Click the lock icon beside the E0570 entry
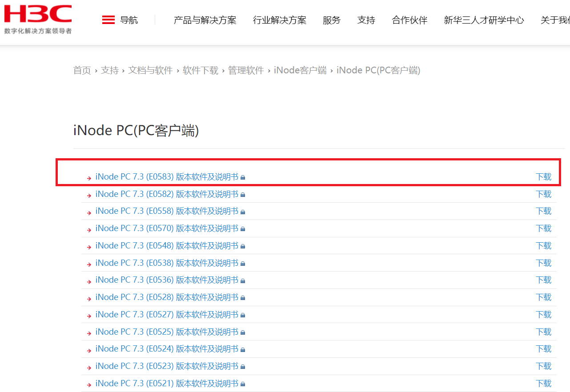Viewport: 570px width, 392px height. (x=243, y=229)
